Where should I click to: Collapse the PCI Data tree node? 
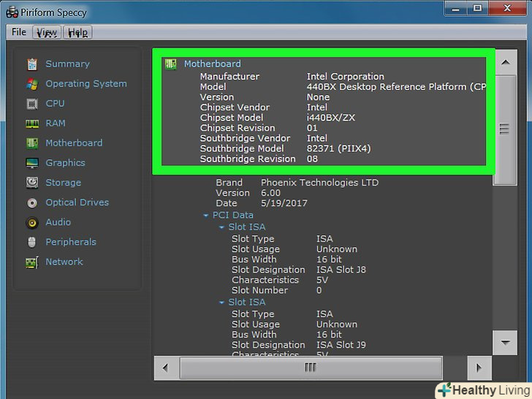[x=206, y=216]
